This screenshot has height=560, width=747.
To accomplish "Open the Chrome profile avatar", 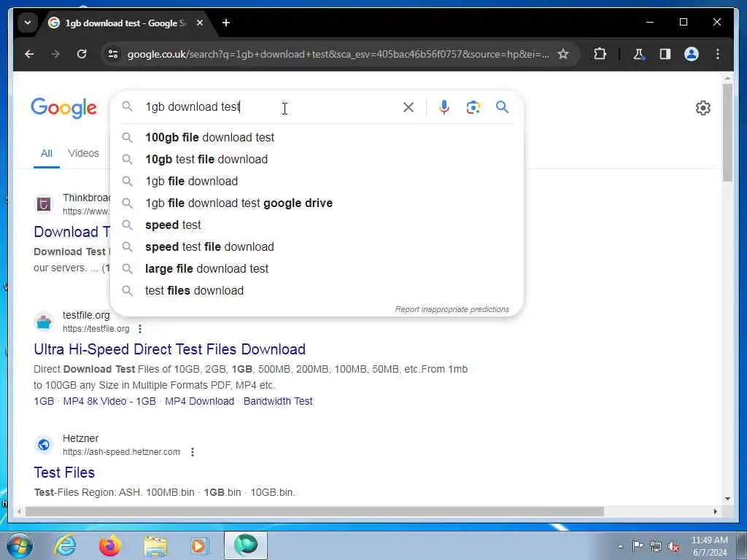I will tap(692, 54).
